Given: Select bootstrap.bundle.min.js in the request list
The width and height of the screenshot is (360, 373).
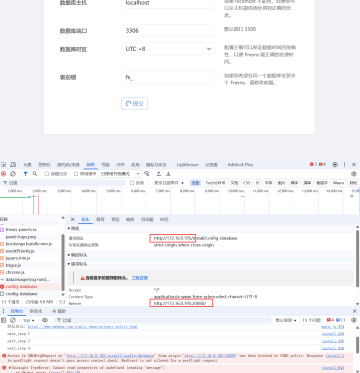Looking at the screenshot, I should pyautogui.click(x=30, y=244).
